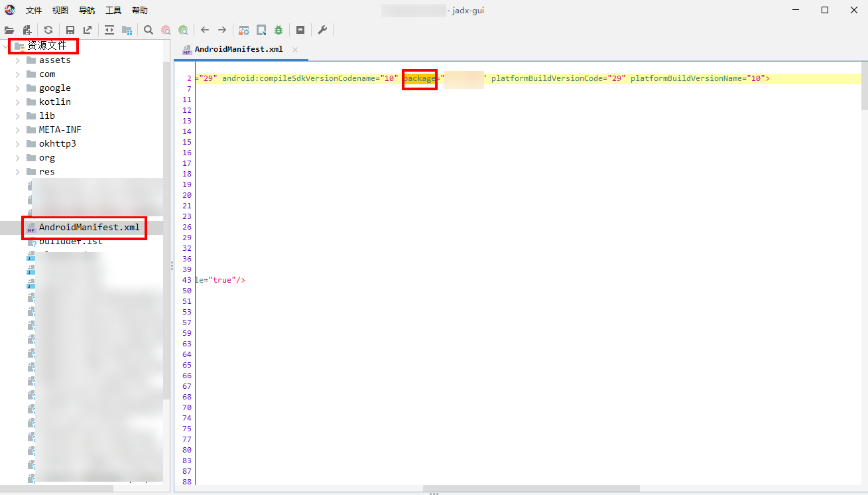Open the 导航 menu

[87, 11]
